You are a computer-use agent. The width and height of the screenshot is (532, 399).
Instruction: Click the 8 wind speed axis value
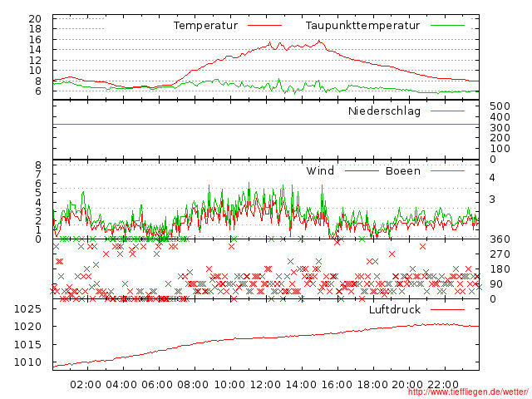(x=38, y=165)
